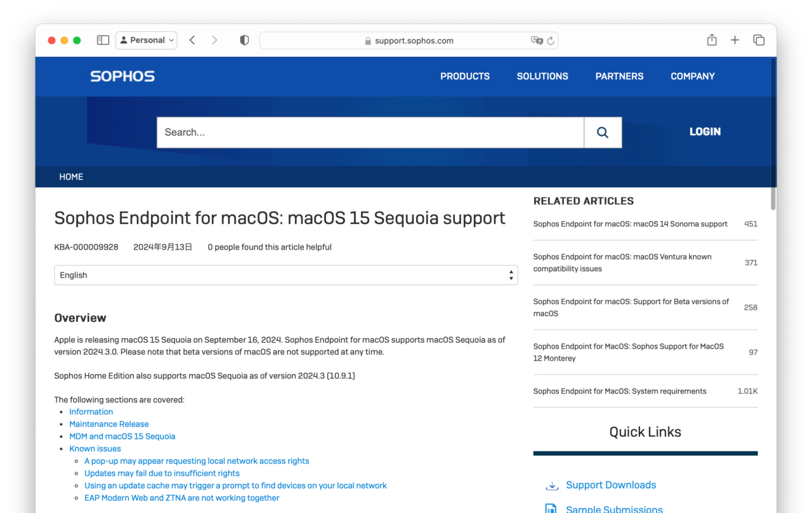Viewport: 812px width, 513px height.
Task: Follow the Information section link
Action: point(91,412)
